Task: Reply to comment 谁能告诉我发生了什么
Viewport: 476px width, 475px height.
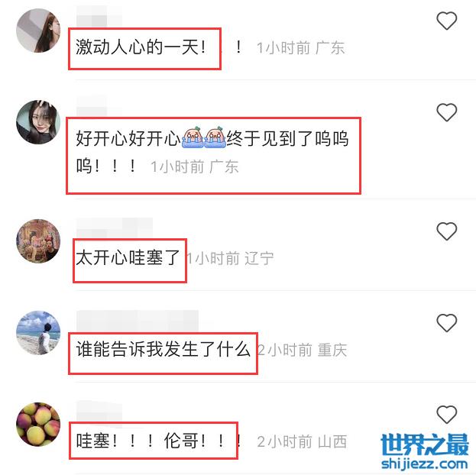Action: click(x=163, y=349)
